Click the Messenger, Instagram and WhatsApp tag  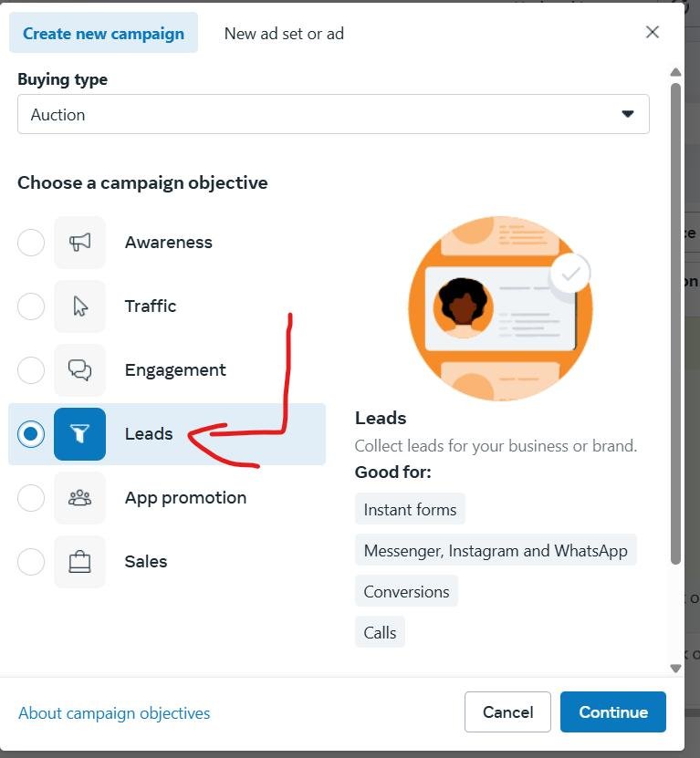(x=496, y=550)
